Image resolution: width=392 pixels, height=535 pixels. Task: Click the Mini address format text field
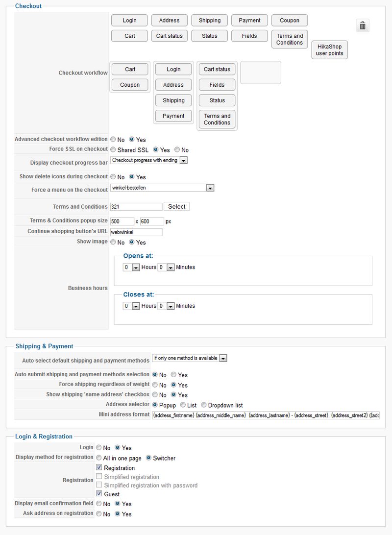pos(266,415)
